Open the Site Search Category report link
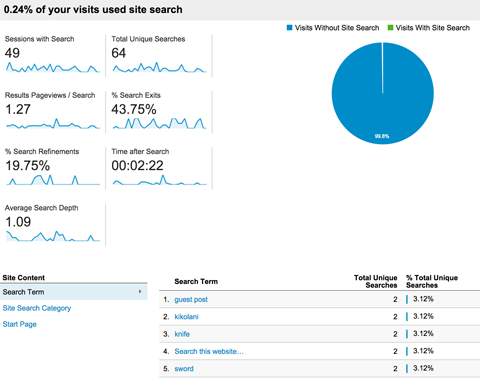The width and height of the screenshot is (480, 378). tap(37, 308)
